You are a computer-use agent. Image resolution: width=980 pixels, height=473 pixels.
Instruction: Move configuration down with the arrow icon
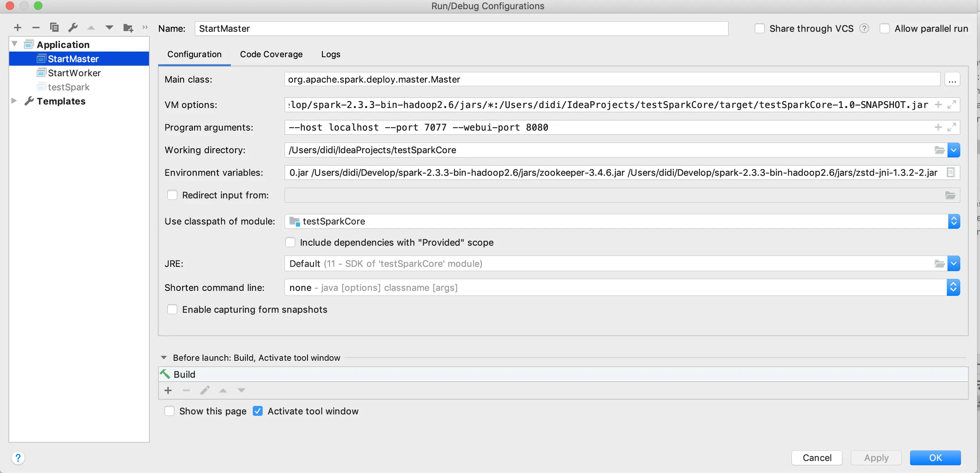[x=109, y=28]
